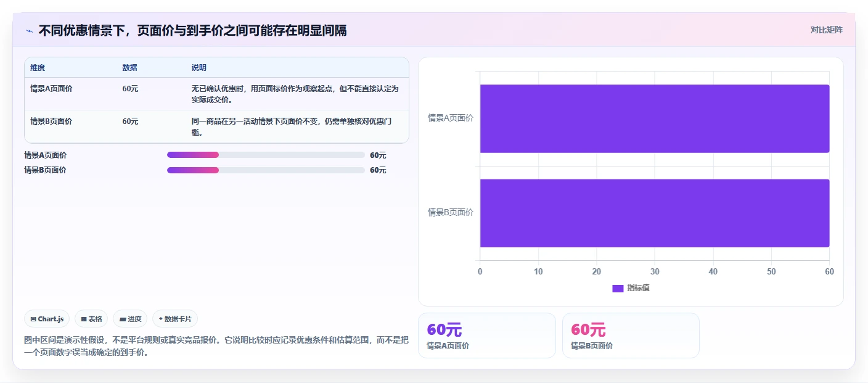Open the pink 60元 情景B页面价 data card
This screenshot has height=383, width=868.
pos(631,336)
